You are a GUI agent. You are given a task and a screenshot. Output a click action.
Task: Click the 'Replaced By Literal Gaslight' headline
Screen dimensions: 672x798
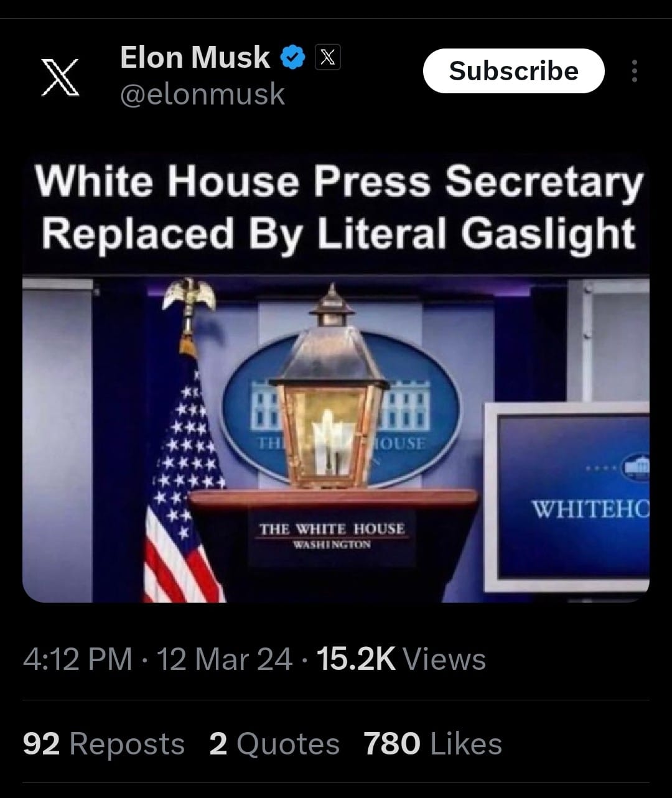(338, 234)
